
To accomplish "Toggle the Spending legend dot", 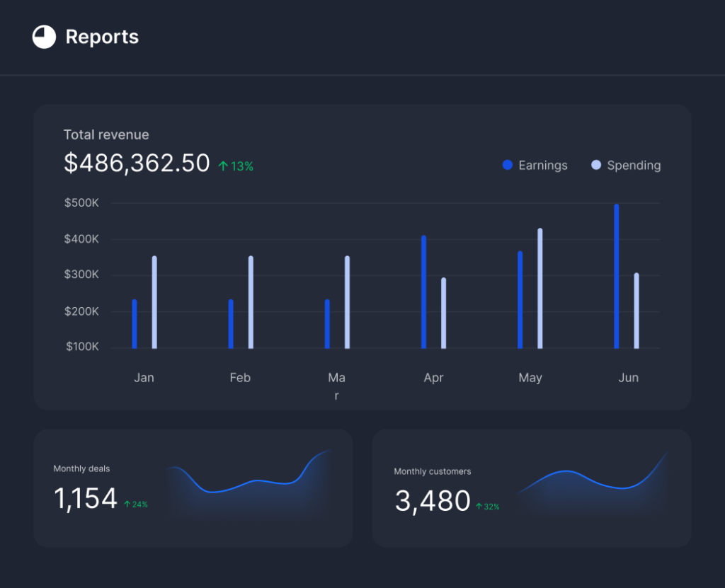I will (596, 165).
